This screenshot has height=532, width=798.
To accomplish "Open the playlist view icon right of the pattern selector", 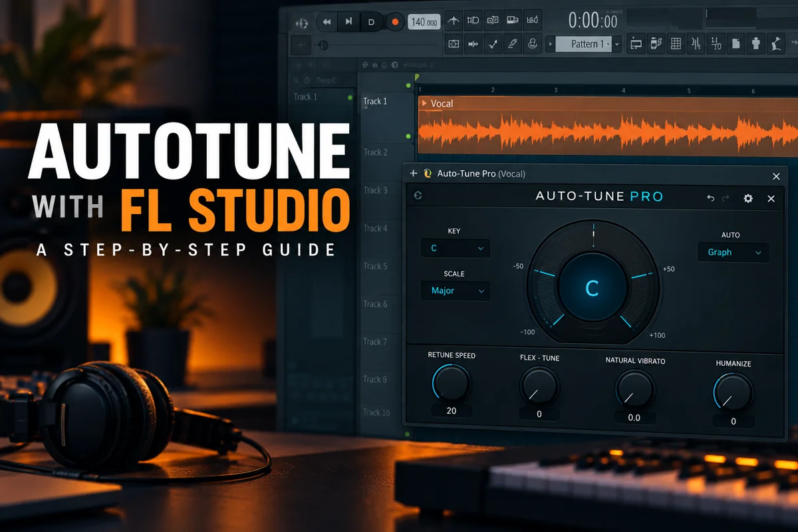I will tap(636, 44).
